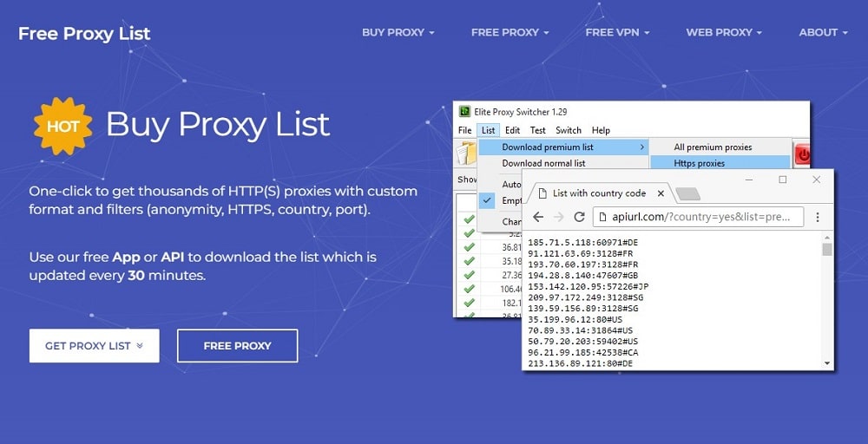Click the browser reload icon
The height and width of the screenshot is (444, 868).
point(579,217)
